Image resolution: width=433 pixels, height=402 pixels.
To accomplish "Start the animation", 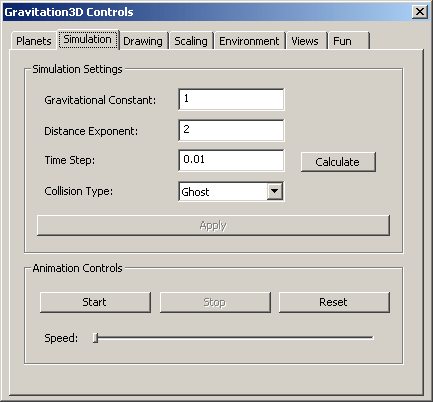I will 95,302.
